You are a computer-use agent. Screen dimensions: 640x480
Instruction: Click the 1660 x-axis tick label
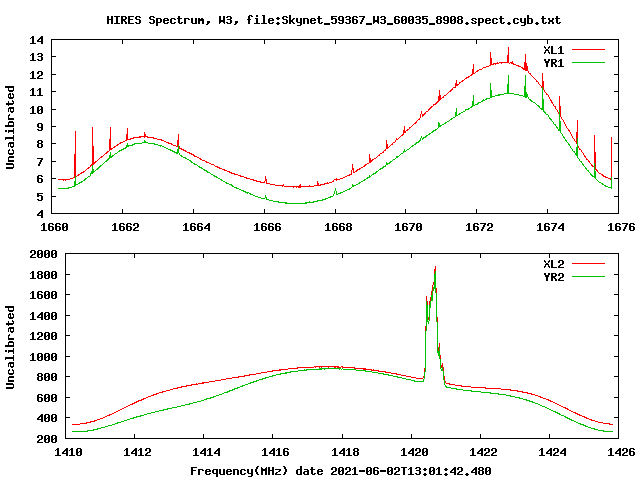click(54, 227)
